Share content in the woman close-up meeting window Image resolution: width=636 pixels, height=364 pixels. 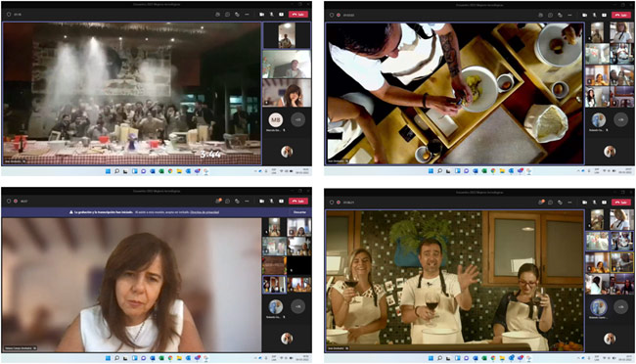click(281, 201)
